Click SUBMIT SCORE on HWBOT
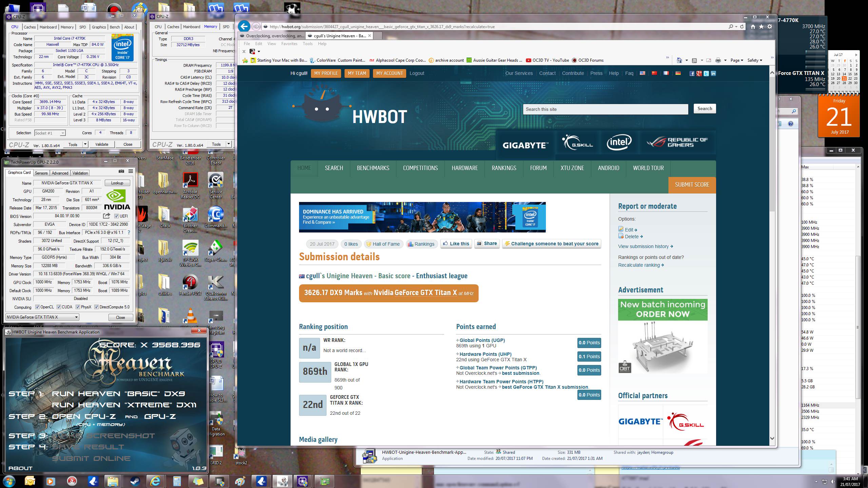The height and width of the screenshot is (488, 868). coord(692,185)
